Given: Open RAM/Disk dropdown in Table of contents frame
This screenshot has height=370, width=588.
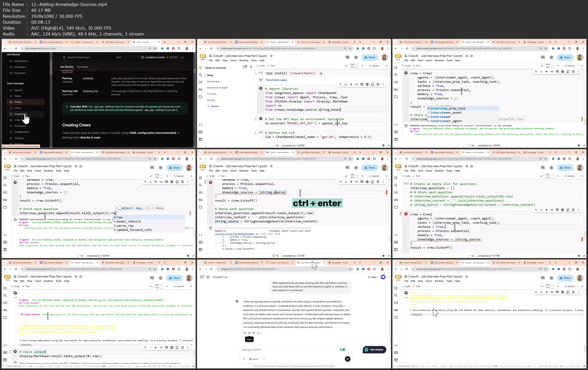Looking at the screenshot, I should tap(363, 66).
